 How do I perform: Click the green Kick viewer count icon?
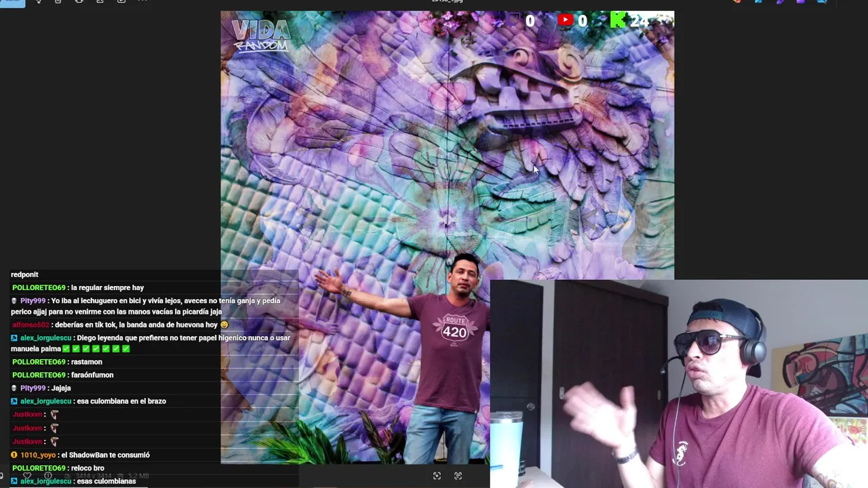[x=617, y=20]
